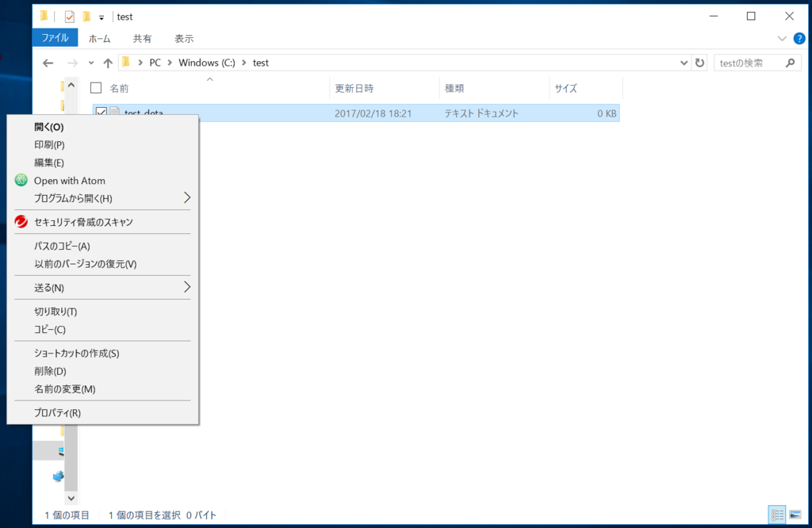Open the recent locations dropdown arrow
The width and height of the screenshot is (812, 528).
[91, 63]
